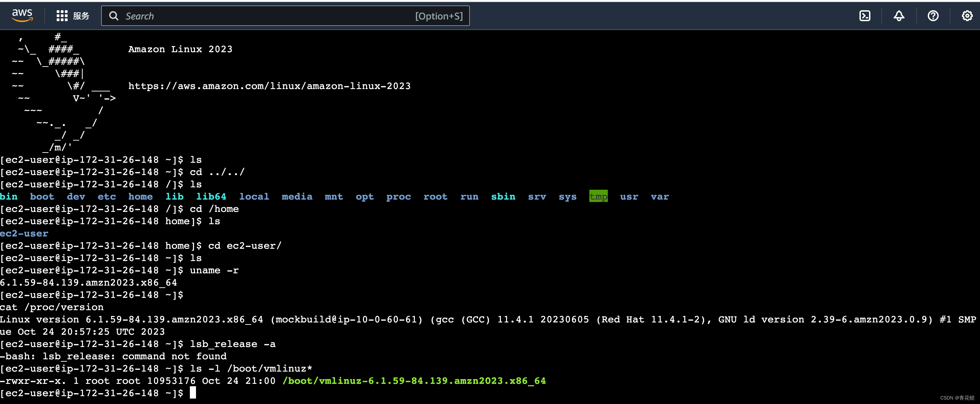The image size is (980, 404).
Task: Select the 'lib' directory name
Action: 174,197
